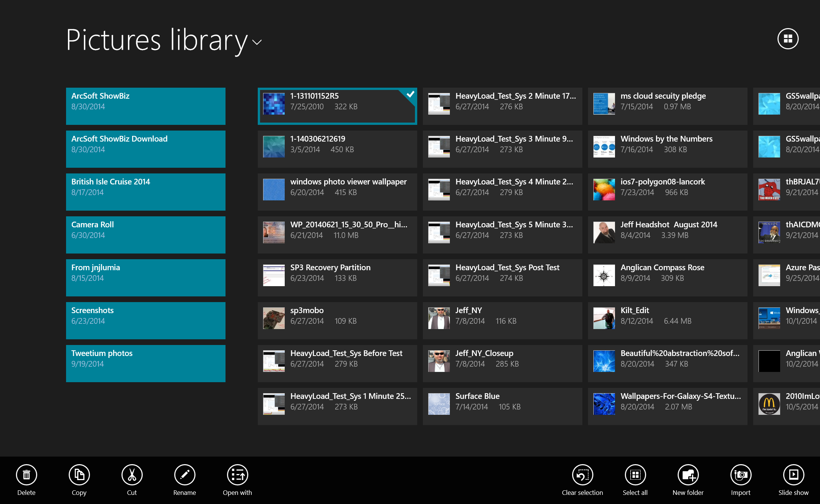Click the Delete trash icon
The width and height of the screenshot is (820, 504).
[26, 475]
